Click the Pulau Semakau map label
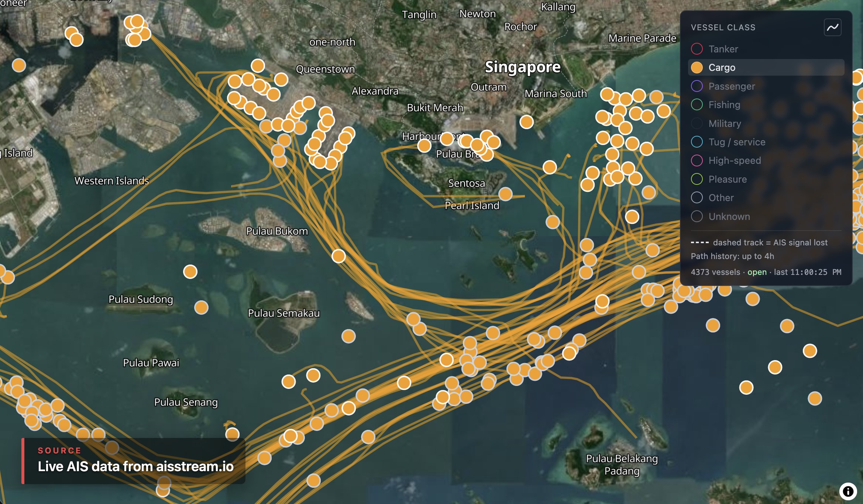863x504 pixels. pyautogui.click(x=283, y=313)
